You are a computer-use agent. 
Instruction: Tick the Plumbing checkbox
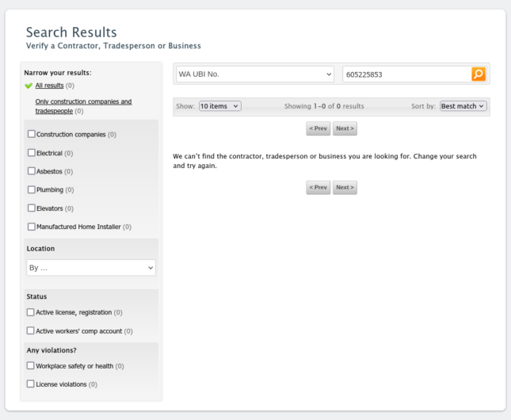point(31,189)
